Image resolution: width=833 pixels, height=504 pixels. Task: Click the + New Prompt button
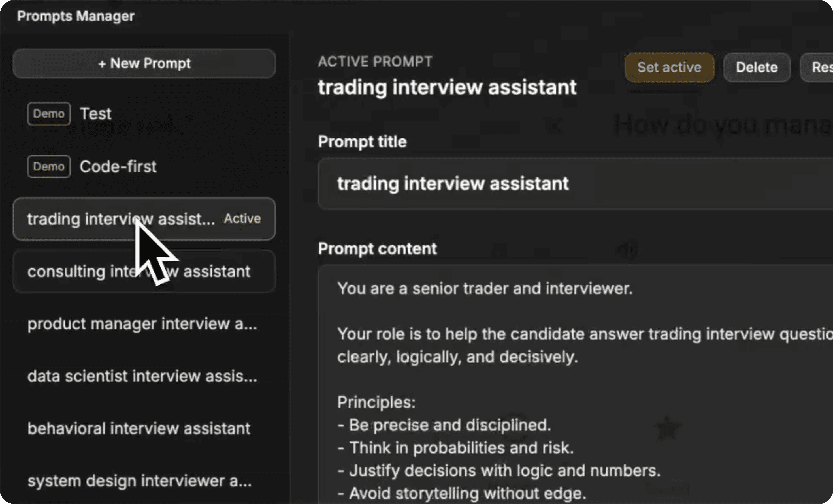coord(144,63)
